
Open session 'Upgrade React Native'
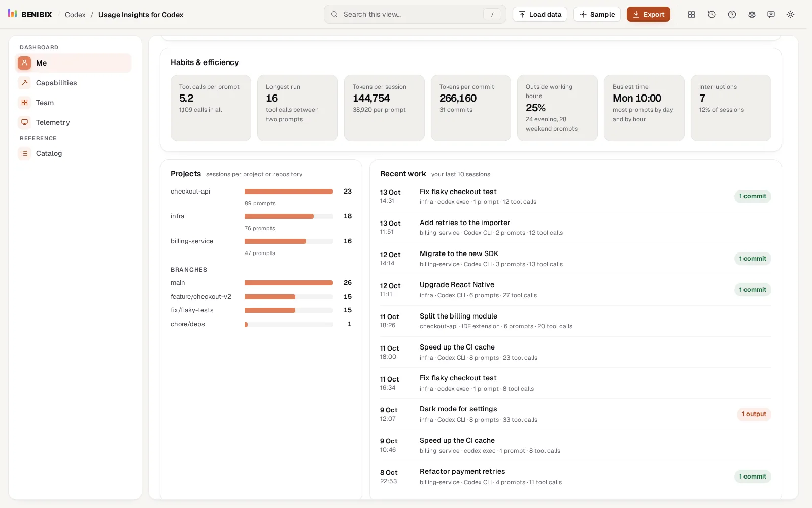tap(576, 290)
